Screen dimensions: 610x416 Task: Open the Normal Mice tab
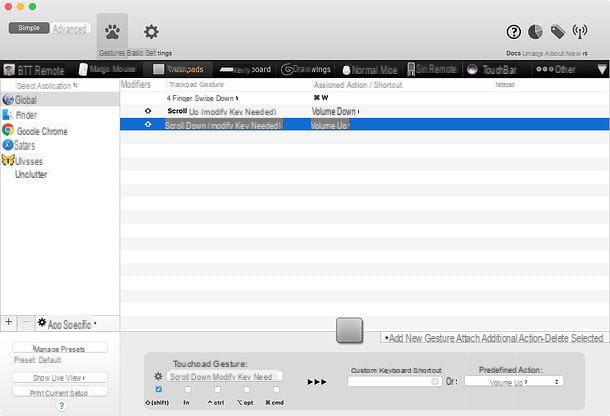click(370, 70)
